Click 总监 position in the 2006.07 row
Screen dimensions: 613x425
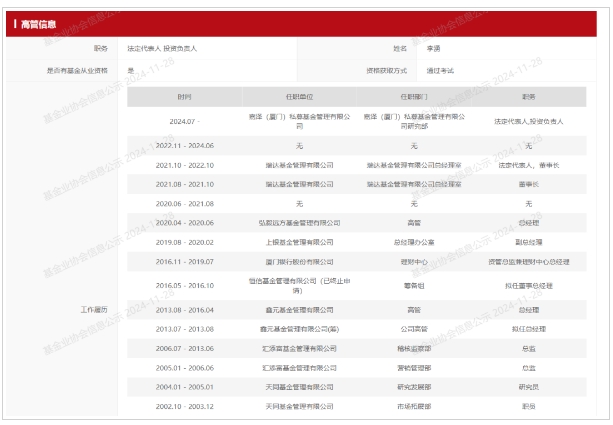pyautogui.click(x=529, y=348)
